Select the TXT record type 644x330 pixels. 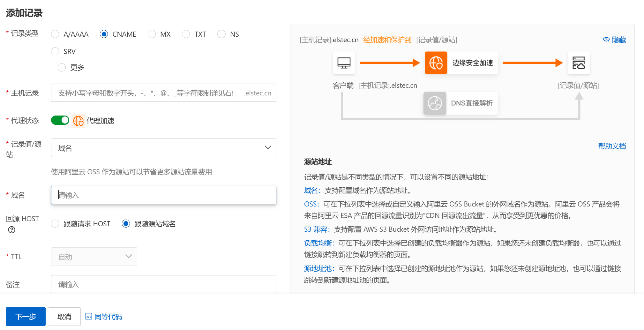[186, 34]
